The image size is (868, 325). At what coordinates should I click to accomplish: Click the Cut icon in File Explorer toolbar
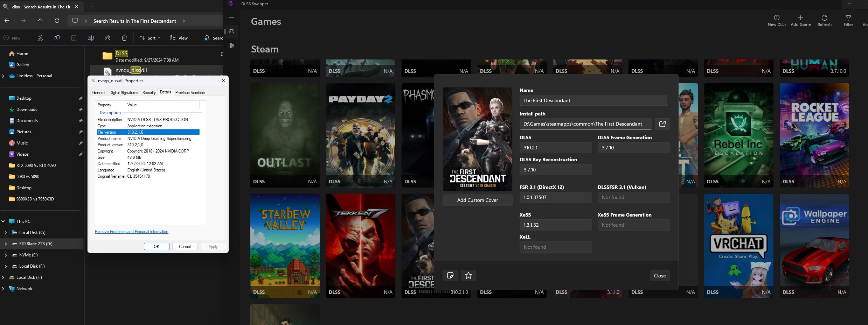pos(40,38)
